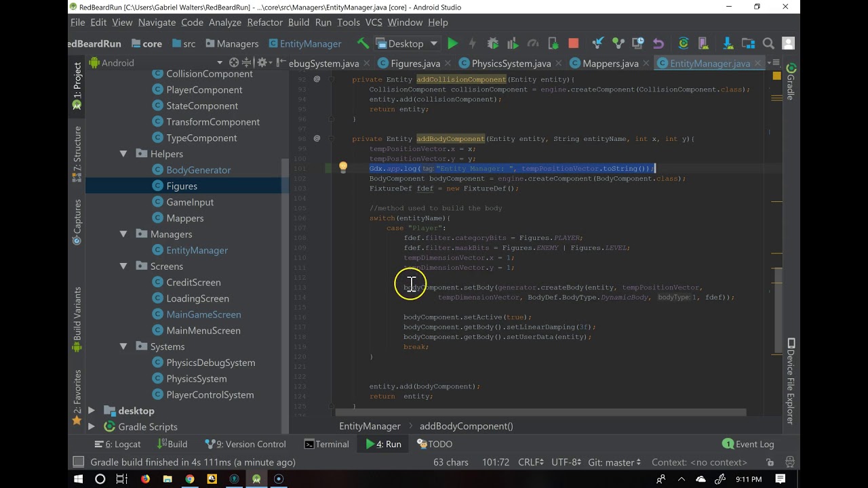
Task: Click the VCS Update Project arrow icon
Action: pos(598,43)
